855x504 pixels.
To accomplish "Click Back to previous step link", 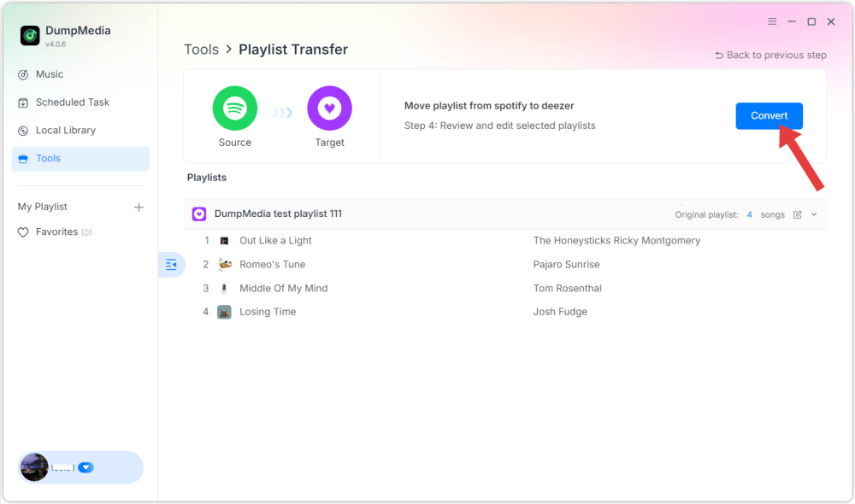I will pyautogui.click(x=769, y=54).
